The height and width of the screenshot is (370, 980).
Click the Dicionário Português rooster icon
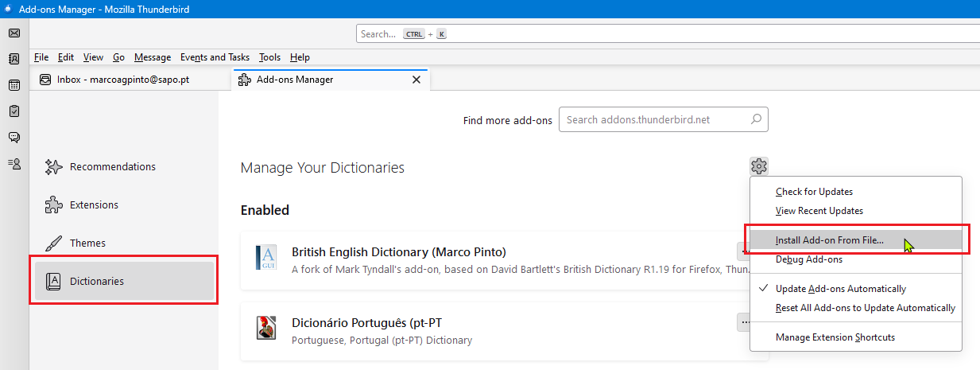pos(265,327)
